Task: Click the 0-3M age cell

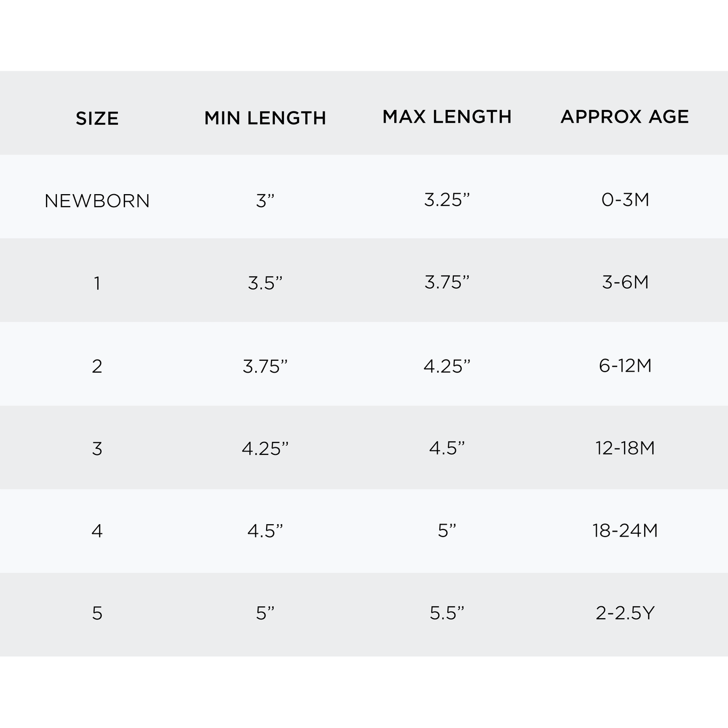Action: click(x=625, y=200)
